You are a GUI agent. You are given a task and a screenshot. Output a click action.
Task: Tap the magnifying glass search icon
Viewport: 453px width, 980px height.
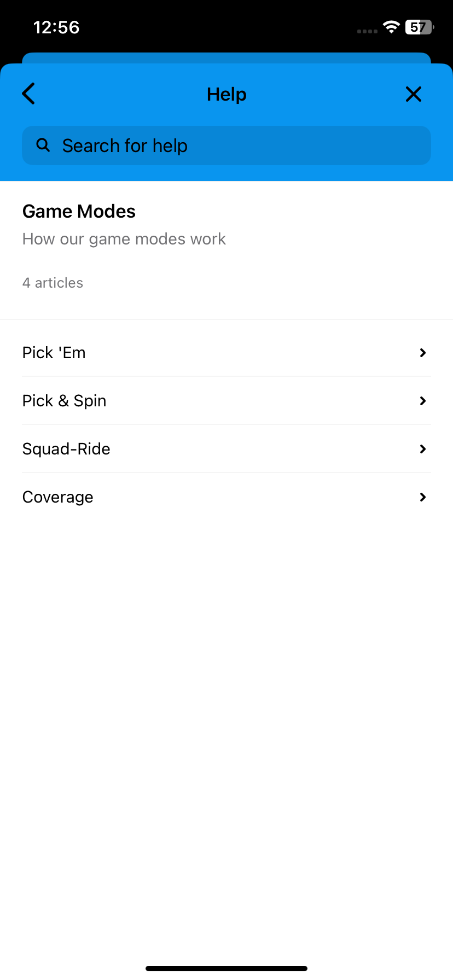pos(43,145)
